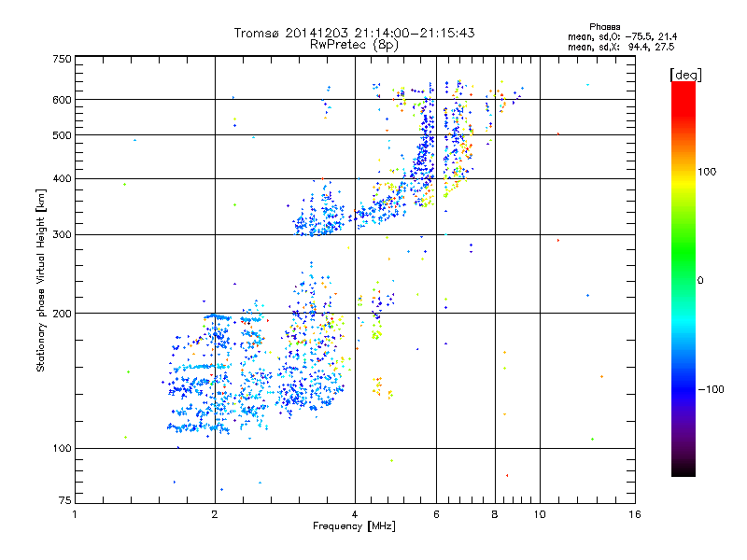Click the 'mean, sd,O: -75.5, 21.4' statistic

point(622,36)
